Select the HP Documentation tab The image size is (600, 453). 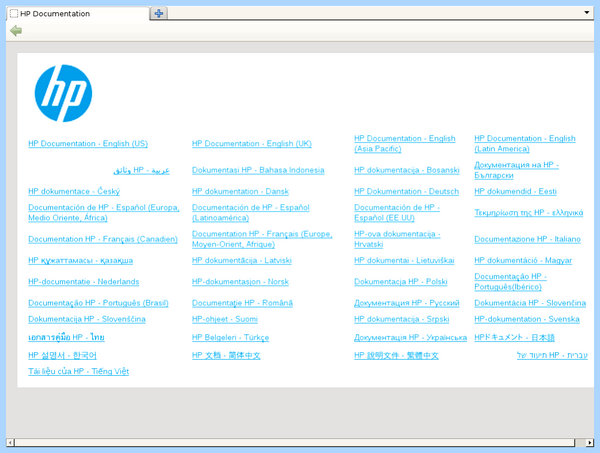(78, 14)
